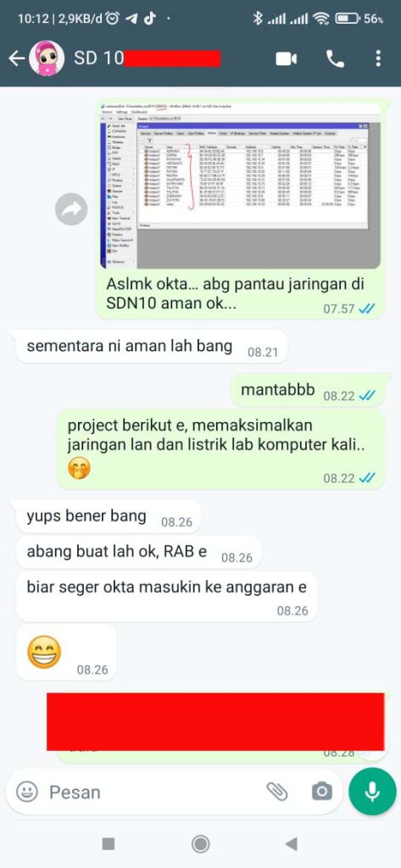401x868 pixels.
Task: Open the contact's profile picture
Action: click(47, 58)
